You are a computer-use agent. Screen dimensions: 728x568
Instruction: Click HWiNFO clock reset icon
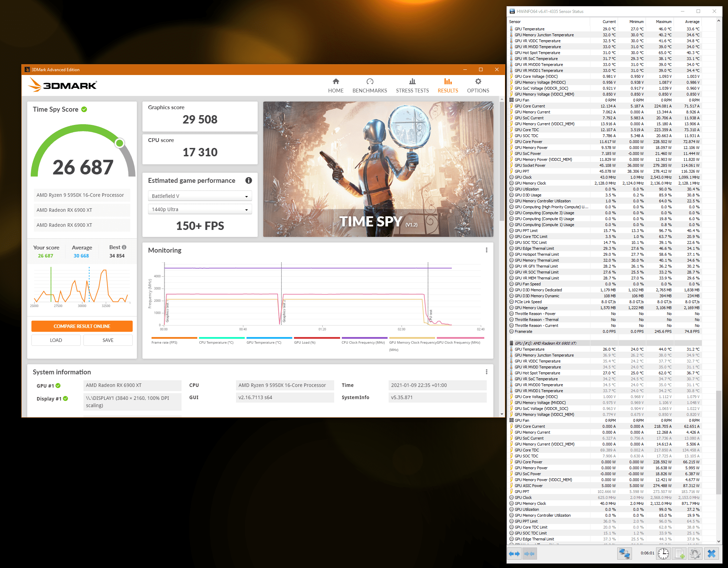[663, 554]
